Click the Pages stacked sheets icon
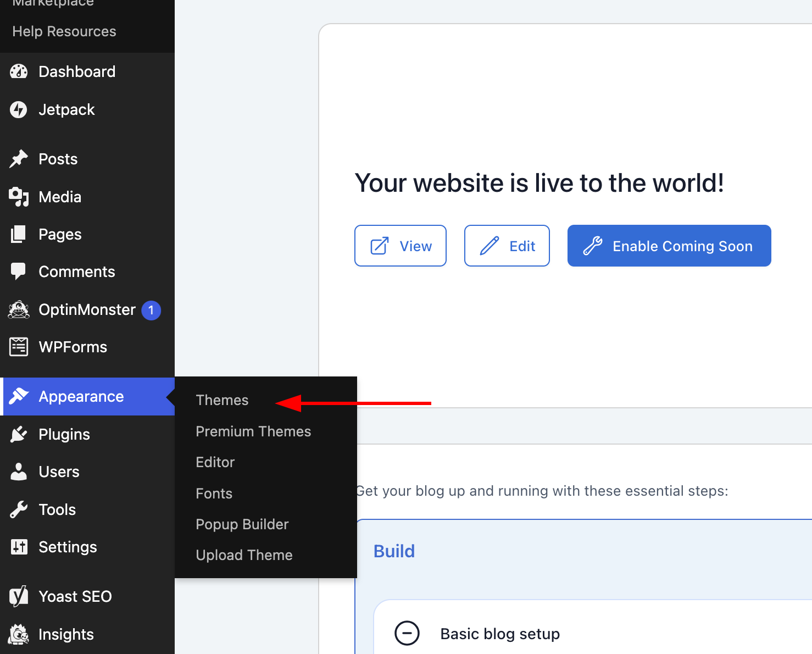Screen dimensions: 812x654 [x=19, y=234]
